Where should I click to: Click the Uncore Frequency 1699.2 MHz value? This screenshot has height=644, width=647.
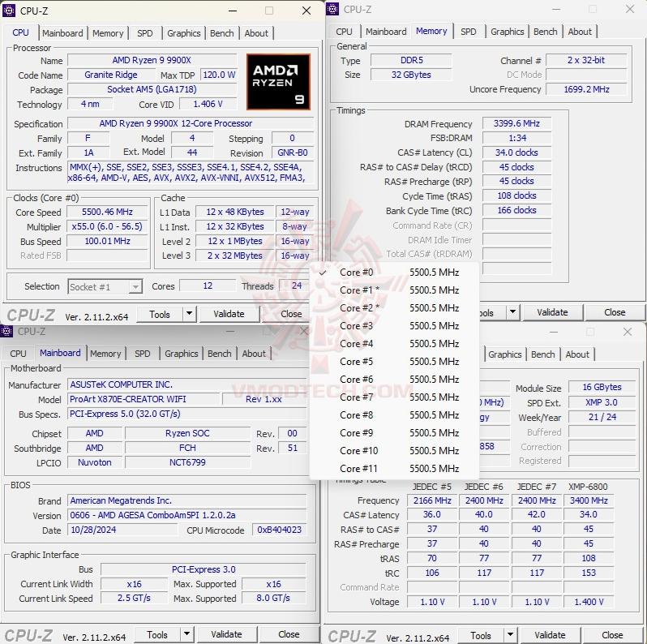pyautogui.click(x=586, y=89)
